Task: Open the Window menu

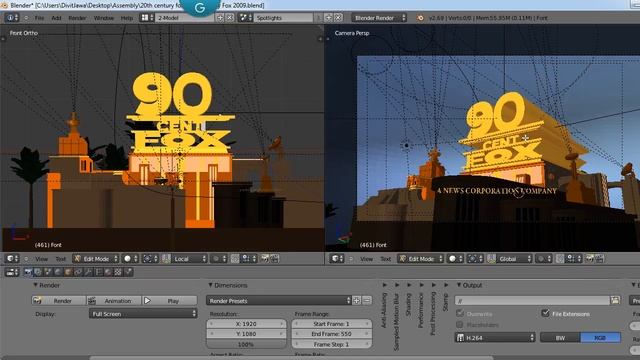Action: (104, 18)
